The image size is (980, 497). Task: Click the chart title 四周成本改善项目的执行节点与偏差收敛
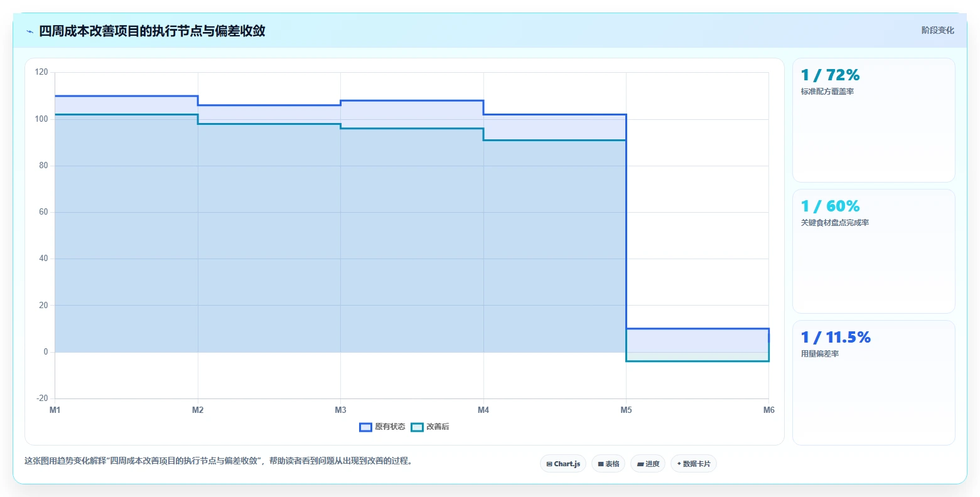coord(152,31)
